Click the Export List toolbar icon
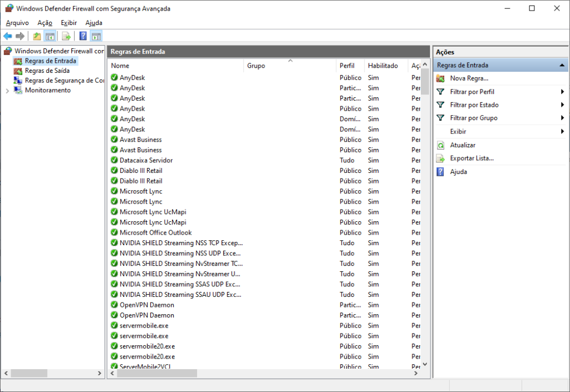The width and height of the screenshot is (570, 392). tap(66, 36)
